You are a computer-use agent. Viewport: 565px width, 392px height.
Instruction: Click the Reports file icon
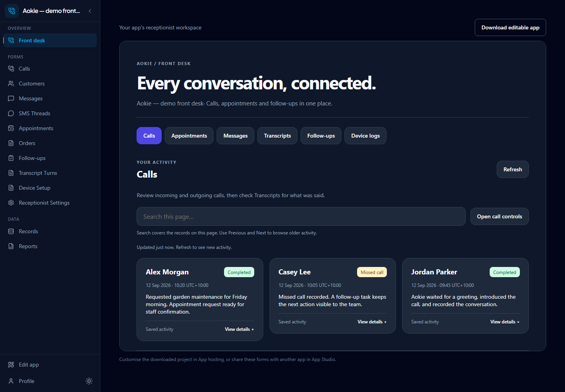click(x=11, y=246)
